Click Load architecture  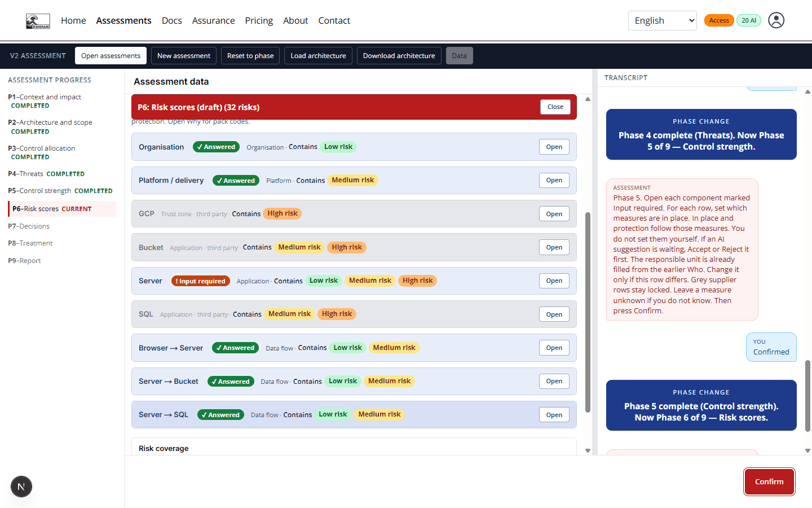(318, 56)
